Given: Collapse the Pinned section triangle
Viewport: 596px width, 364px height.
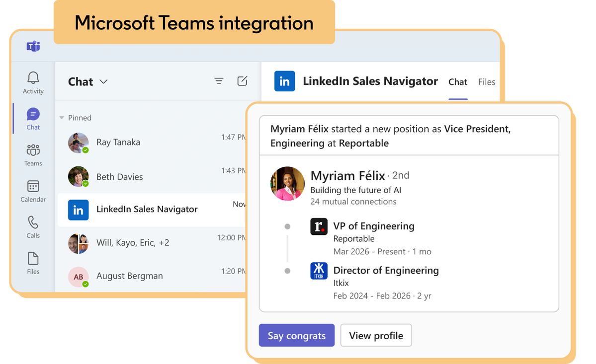Looking at the screenshot, I should [x=62, y=118].
